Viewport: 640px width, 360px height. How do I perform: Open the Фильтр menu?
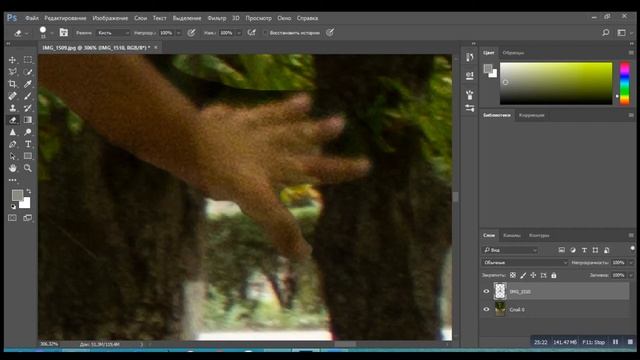coord(216,18)
